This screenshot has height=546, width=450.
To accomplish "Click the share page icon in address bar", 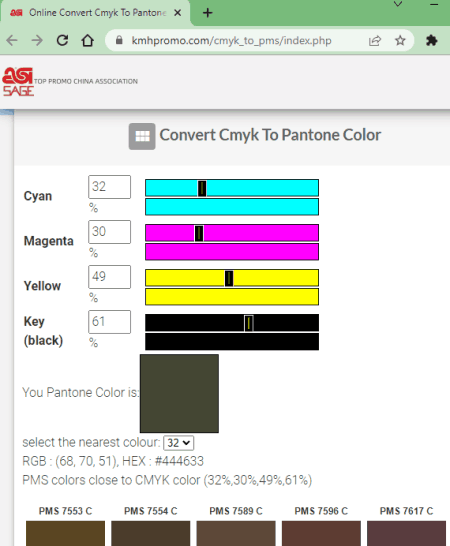I will click(375, 41).
